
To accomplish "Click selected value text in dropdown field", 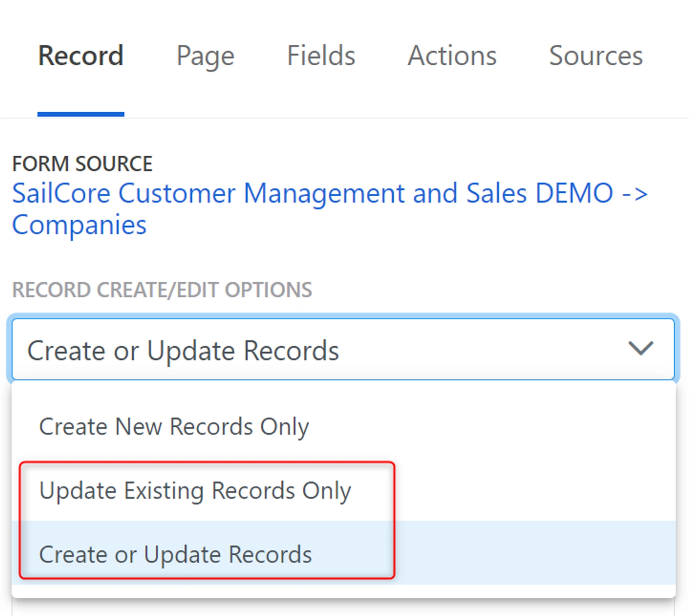I will pos(183,351).
